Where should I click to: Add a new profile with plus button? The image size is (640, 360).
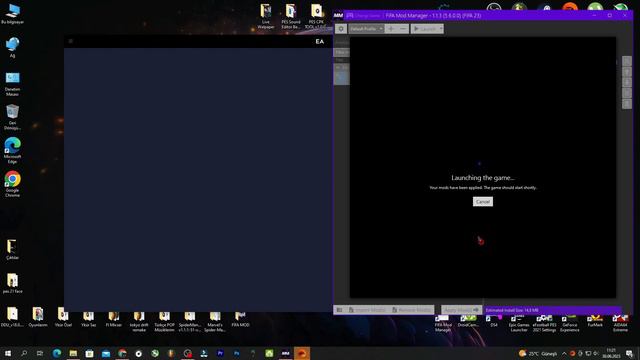[x=391, y=29]
